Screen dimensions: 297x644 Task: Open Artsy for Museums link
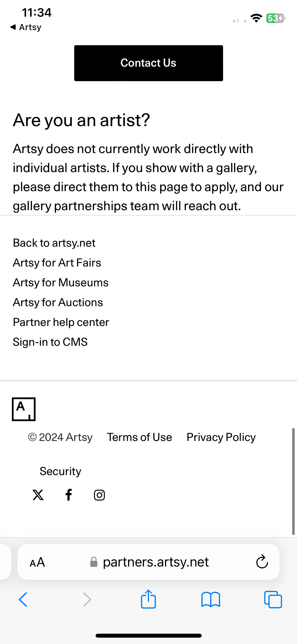point(61,282)
